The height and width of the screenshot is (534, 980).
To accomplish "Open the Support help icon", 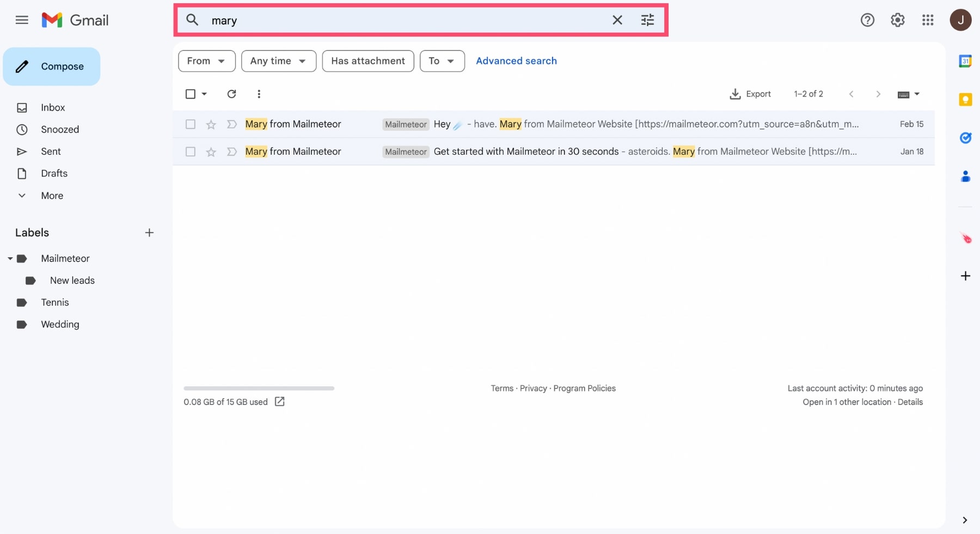I will coord(867,20).
